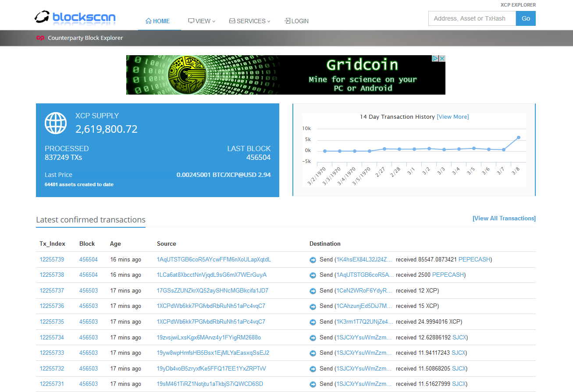Open destination address 1K4hsEX84L32J24Z...

pos(365,259)
